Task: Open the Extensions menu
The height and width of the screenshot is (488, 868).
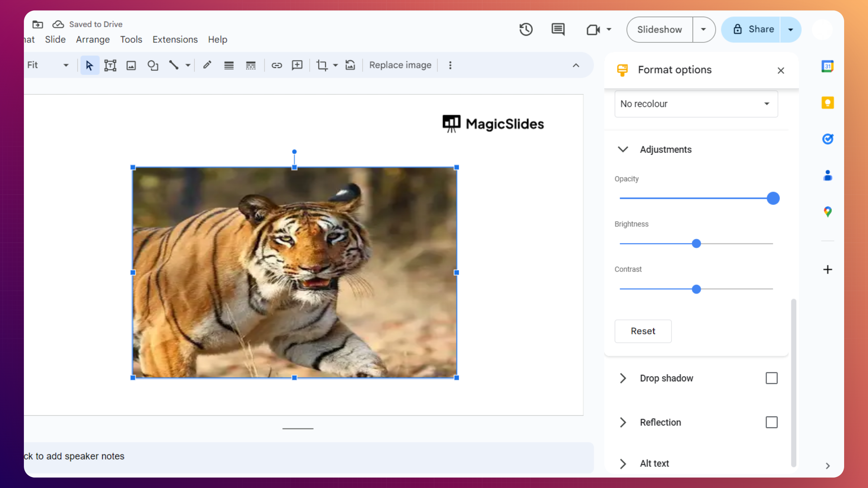Action: pos(175,39)
